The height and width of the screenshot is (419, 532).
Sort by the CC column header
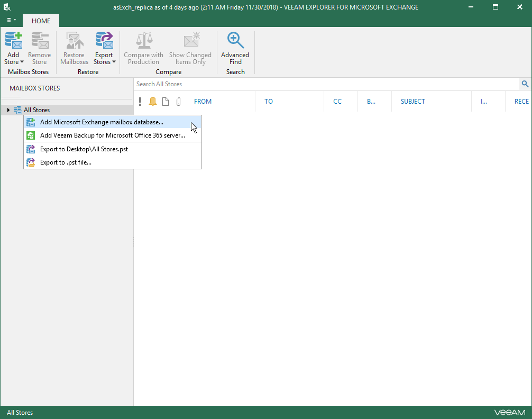click(x=337, y=101)
